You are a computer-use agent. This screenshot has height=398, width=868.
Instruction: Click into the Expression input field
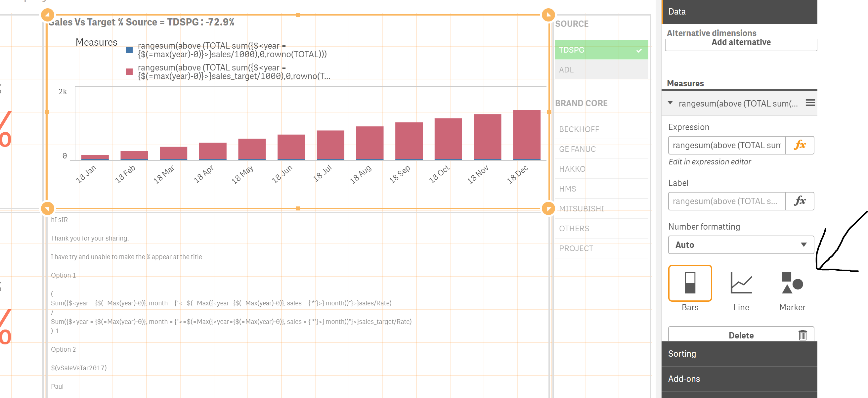click(x=727, y=145)
